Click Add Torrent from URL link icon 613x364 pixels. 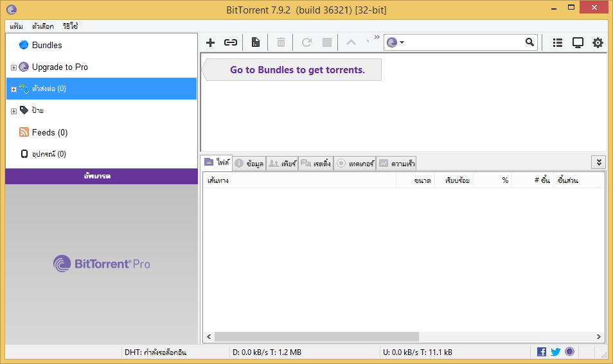coord(231,42)
